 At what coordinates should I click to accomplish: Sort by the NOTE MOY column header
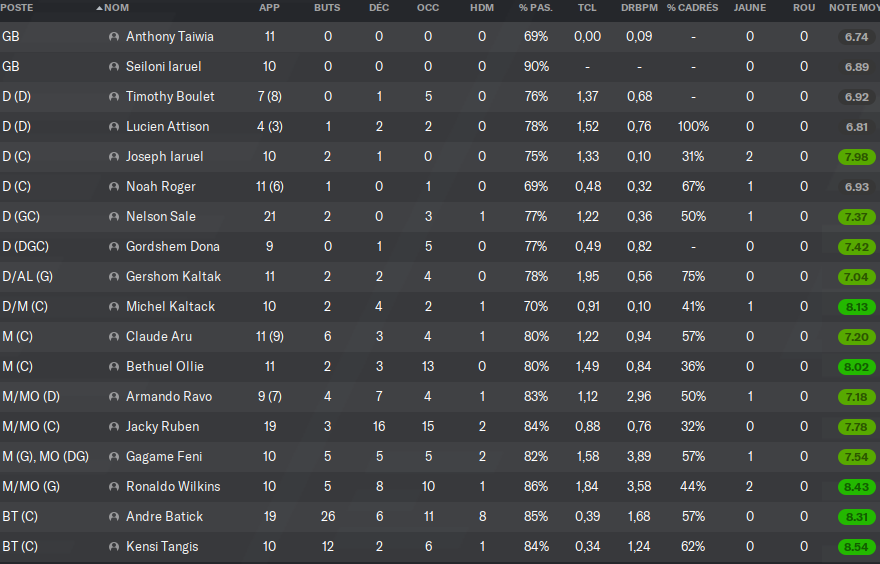pyautogui.click(x=854, y=8)
